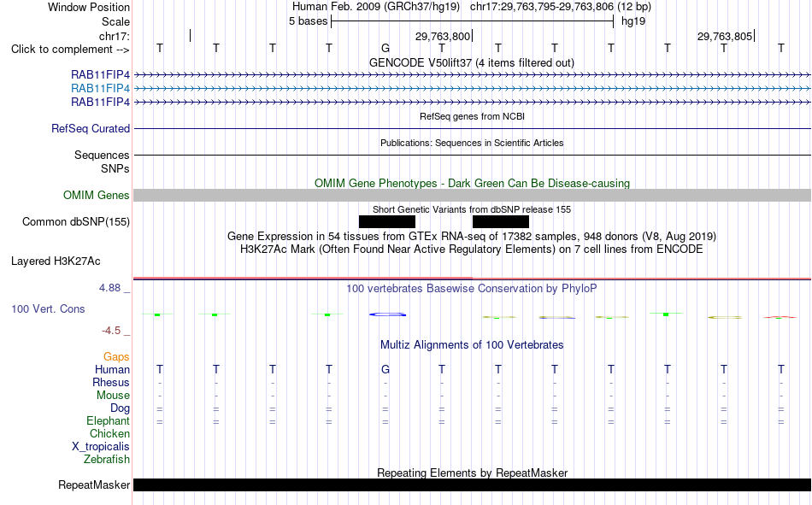Click the gray OMIM Genes bar
The height and width of the screenshot is (505, 812).
(x=473, y=196)
